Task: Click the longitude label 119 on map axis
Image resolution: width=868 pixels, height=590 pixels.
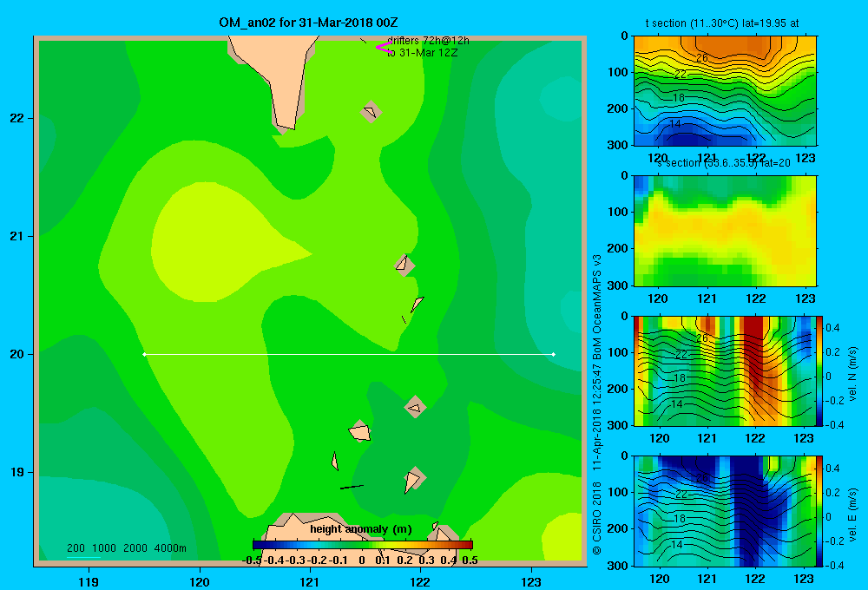Action: coord(89,581)
